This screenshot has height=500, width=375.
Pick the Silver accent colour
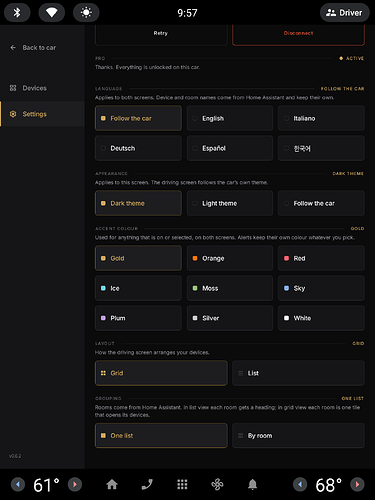tap(230, 318)
